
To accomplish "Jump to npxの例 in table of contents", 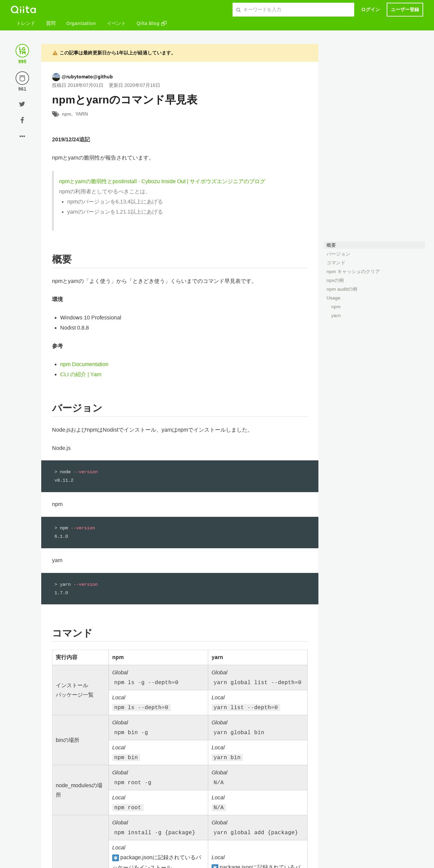I will pos(335,280).
